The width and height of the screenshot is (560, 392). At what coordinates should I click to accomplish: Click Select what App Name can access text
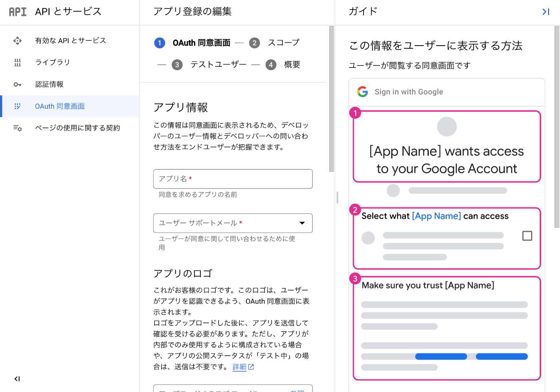point(435,216)
